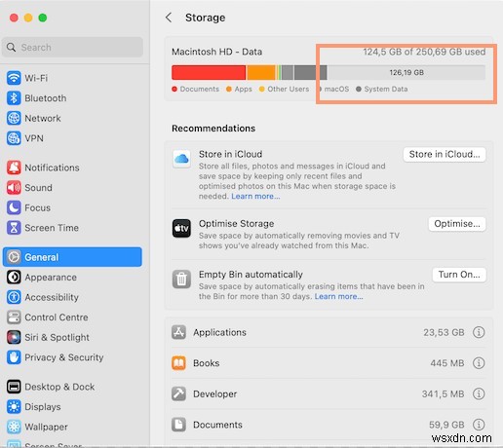503x448 pixels.
Task: Show info for Applications storage
Action: (479, 332)
